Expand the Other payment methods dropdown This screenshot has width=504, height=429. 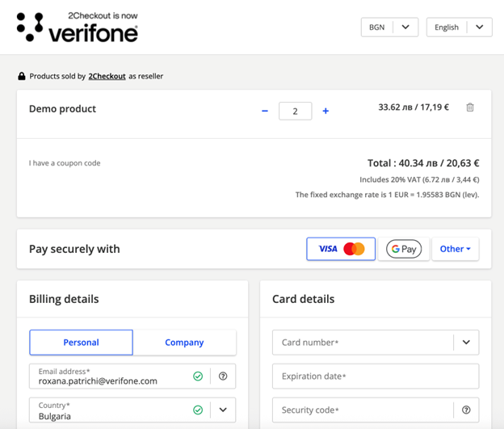tap(455, 249)
